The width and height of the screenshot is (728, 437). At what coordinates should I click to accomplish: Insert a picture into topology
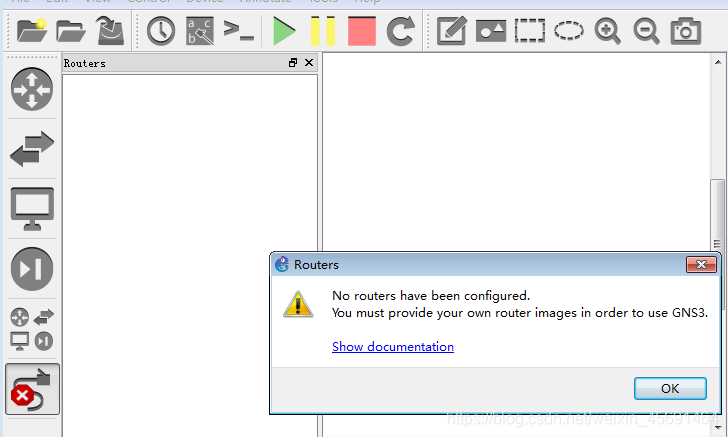(491, 31)
